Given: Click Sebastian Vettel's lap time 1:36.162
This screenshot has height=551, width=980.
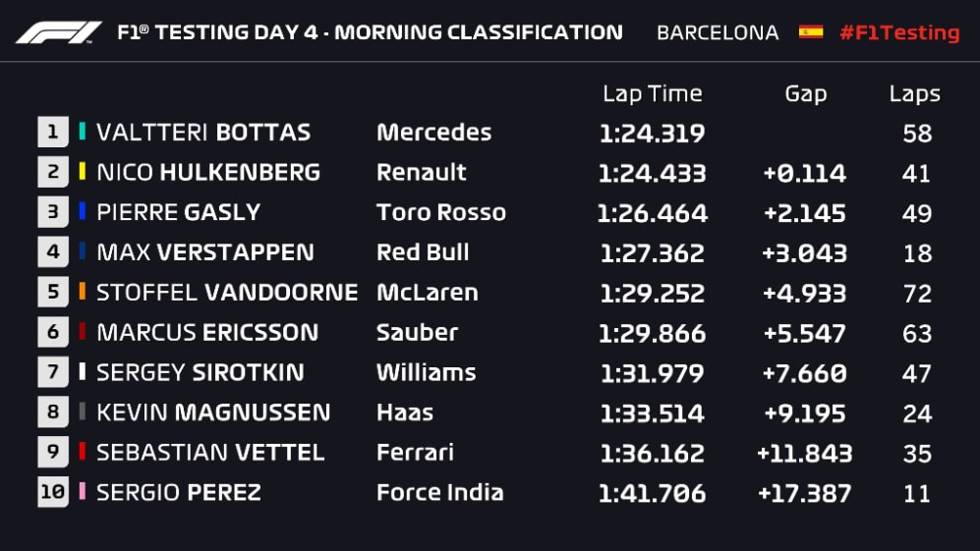Looking at the screenshot, I should coord(652,453).
